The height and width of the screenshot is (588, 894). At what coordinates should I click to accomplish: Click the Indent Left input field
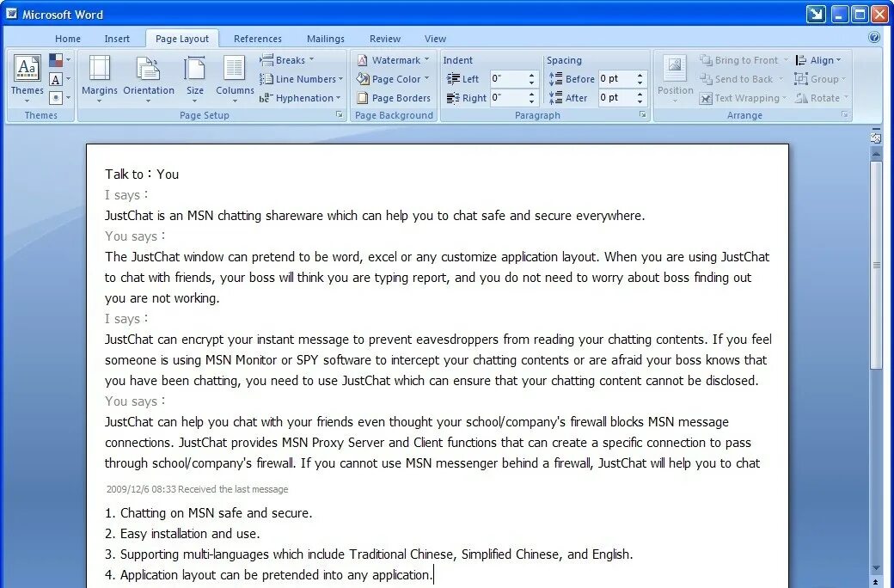tap(508, 79)
